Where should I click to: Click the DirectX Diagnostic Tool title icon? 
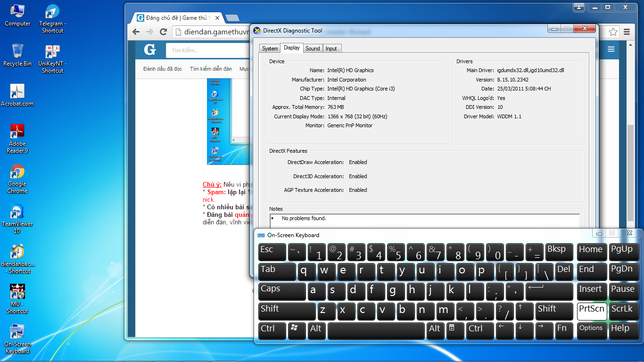pos(257,31)
